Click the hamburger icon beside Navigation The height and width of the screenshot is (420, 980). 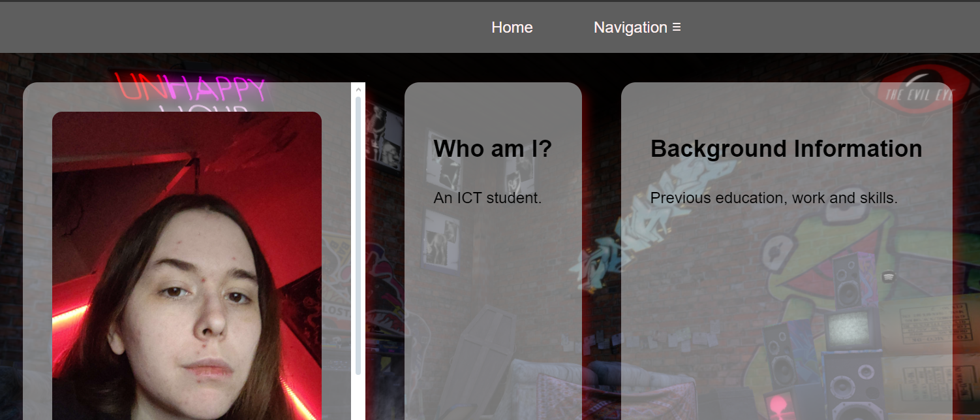point(677,27)
